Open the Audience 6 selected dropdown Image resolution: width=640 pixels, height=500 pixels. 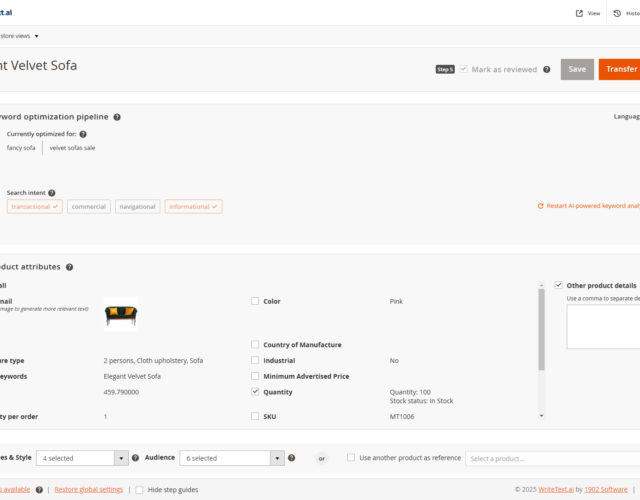(x=277, y=458)
